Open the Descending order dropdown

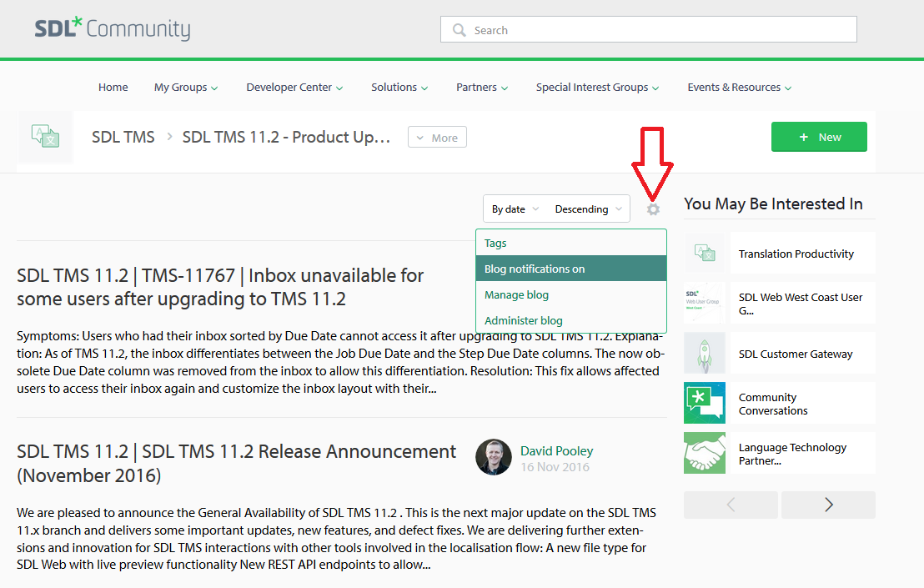(588, 209)
